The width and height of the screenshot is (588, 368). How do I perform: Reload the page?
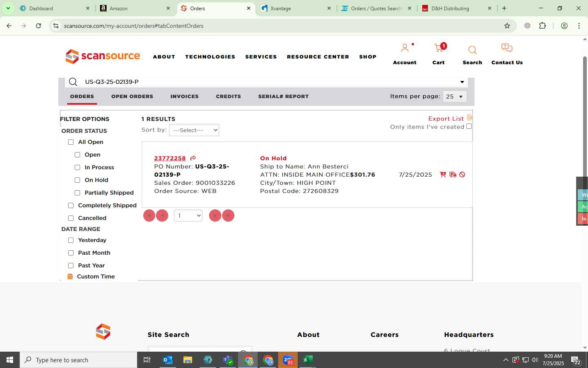(x=38, y=26)
